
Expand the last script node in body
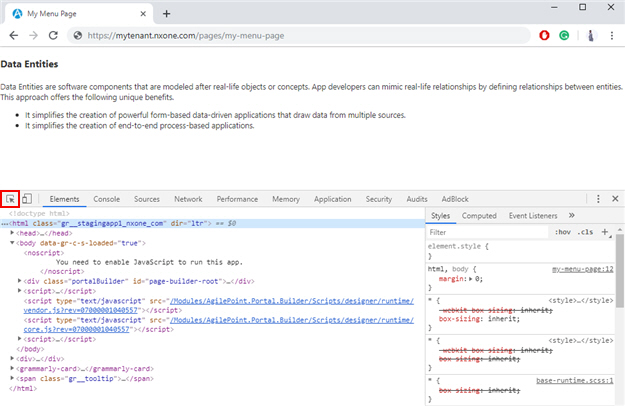pos(20,339)
